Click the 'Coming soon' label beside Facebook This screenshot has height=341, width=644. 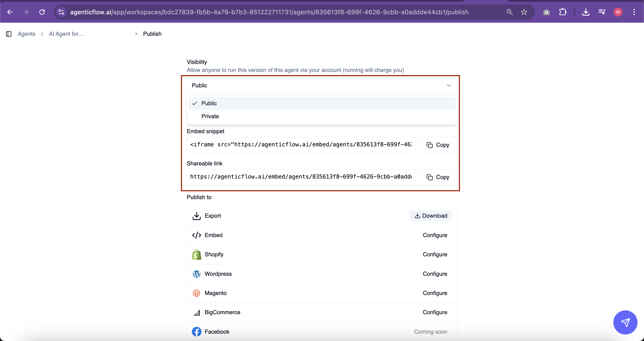point(430,332)
